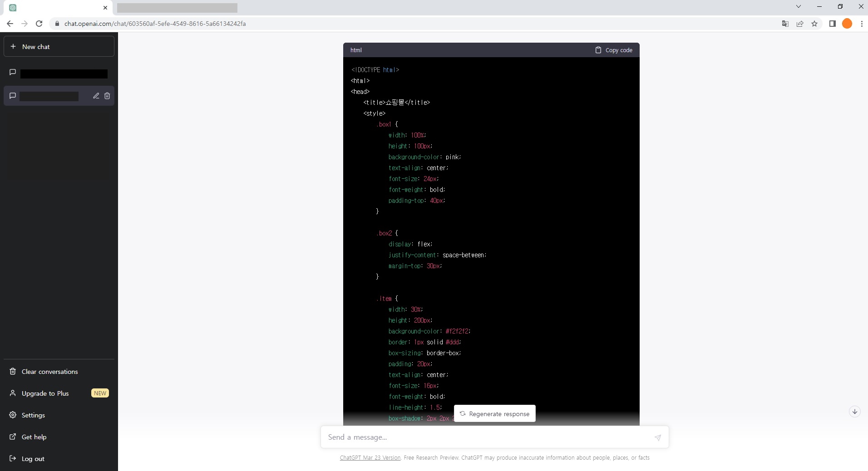
Task: Click the address bar URL
Action: (x=155, y=24)
